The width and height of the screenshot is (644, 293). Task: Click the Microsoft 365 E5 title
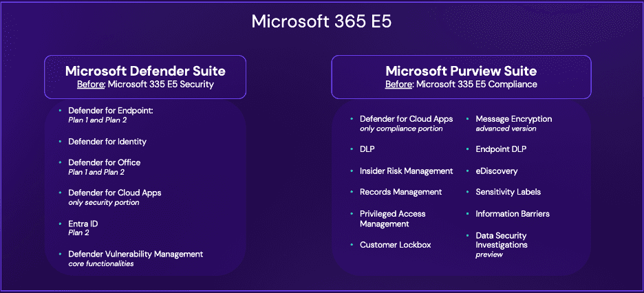point(321,21)
